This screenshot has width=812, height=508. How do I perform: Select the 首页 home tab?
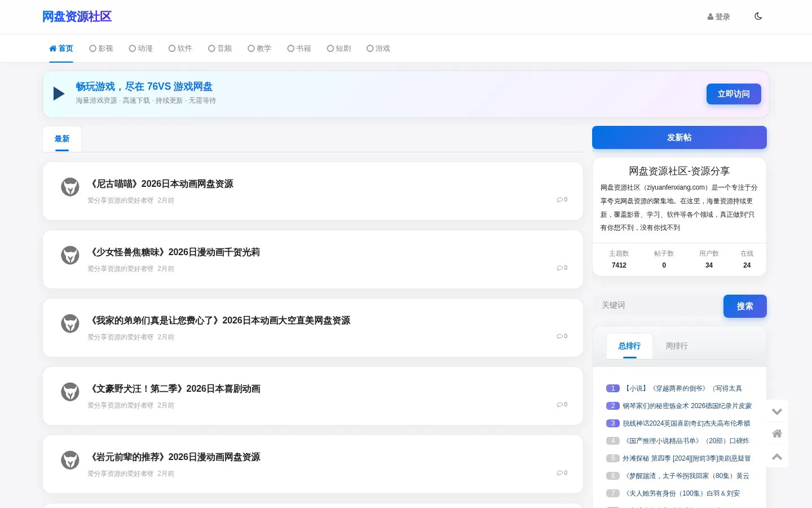point(61,49)
